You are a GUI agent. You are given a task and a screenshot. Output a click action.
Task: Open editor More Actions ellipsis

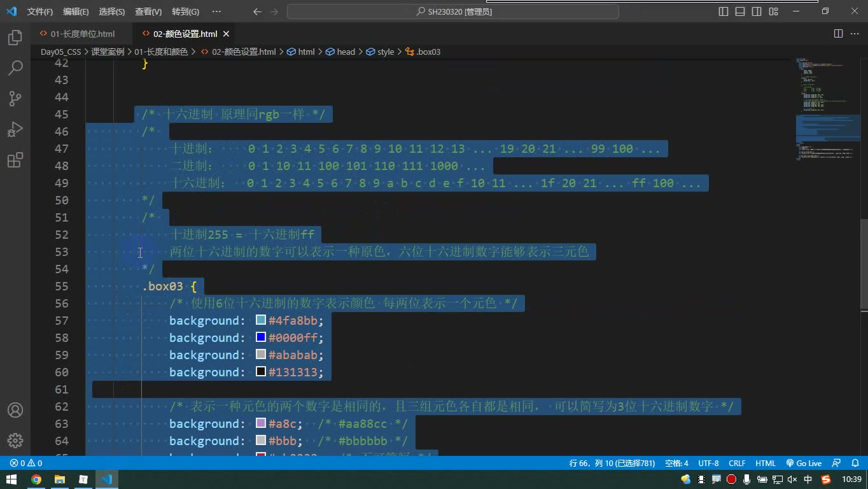tap(855, 34)
